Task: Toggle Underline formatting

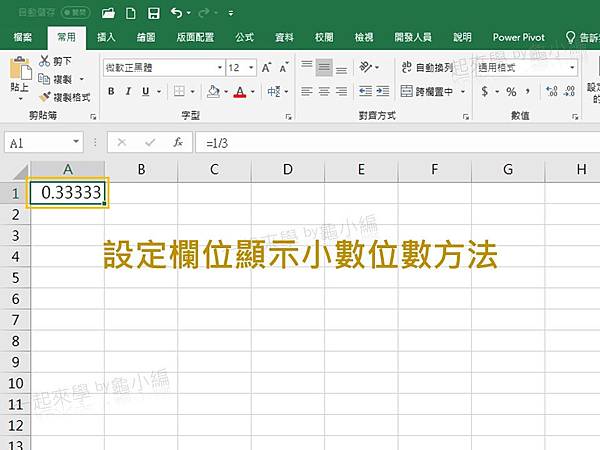Action: 145,91
